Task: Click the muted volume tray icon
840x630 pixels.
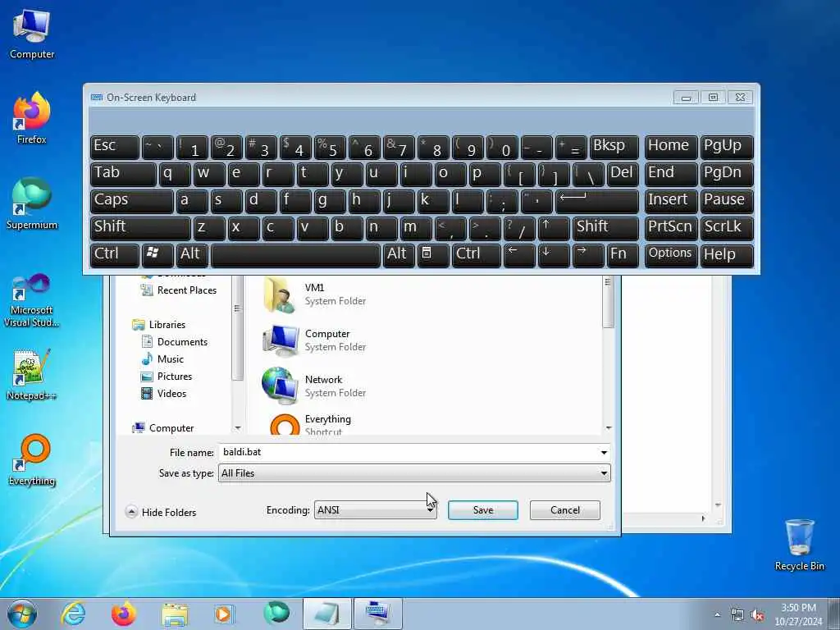Action: tap(757, 615)
